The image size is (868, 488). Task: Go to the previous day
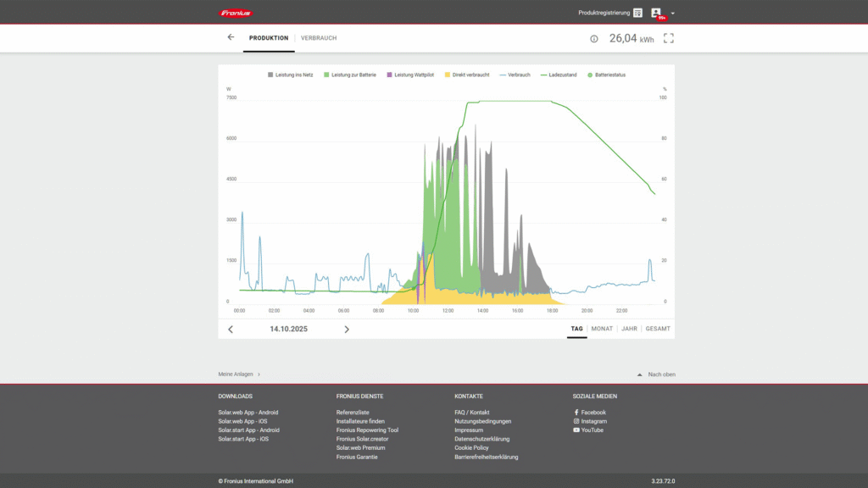tap(231, 330)
